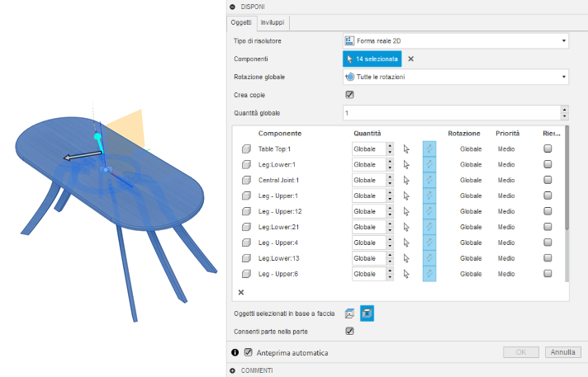Click the move arrow manipulator on the table
Viewport: 588px width, 377px height.
click(x=83, y=156)
